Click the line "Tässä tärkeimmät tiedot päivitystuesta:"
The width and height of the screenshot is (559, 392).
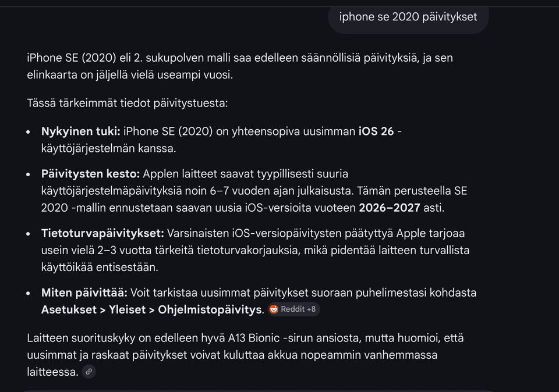pyautogui.click(x=127, y=103)
